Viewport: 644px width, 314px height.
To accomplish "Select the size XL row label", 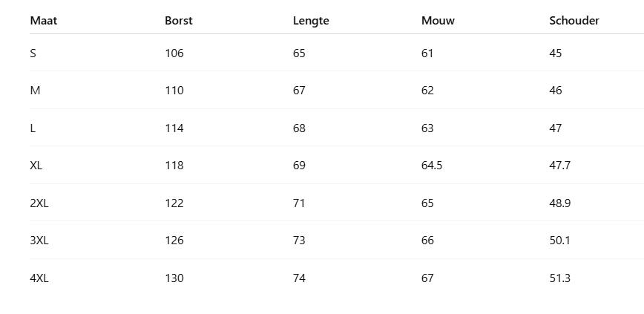I will click(x=36, y=166).
